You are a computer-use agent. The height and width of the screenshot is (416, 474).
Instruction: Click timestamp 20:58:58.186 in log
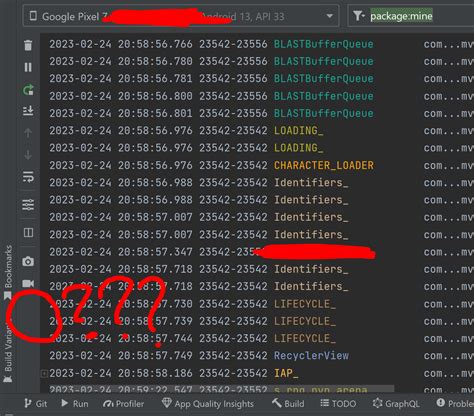pos(155,373)
